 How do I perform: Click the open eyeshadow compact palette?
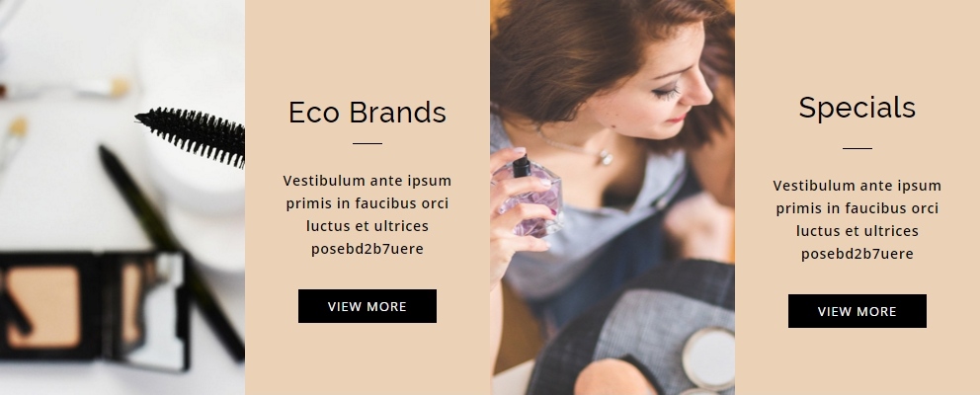point(94,309)
